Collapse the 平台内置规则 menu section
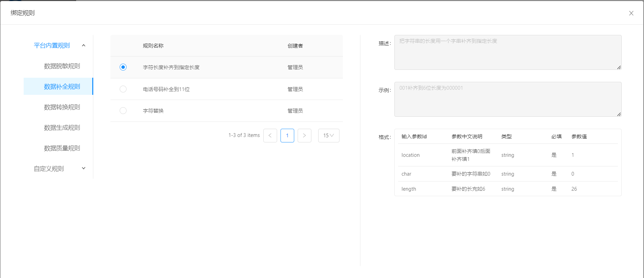This screenshot has height=278, width=644. coord(83,46)
